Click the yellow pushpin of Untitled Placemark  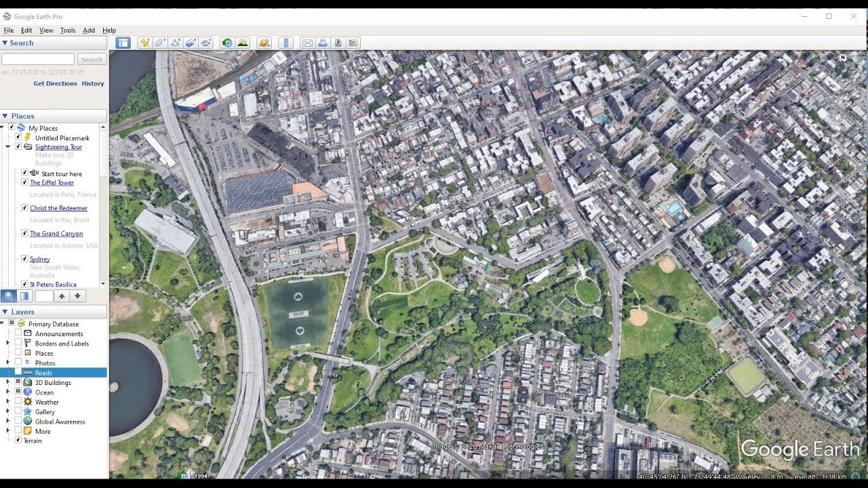tap(28, 138)
